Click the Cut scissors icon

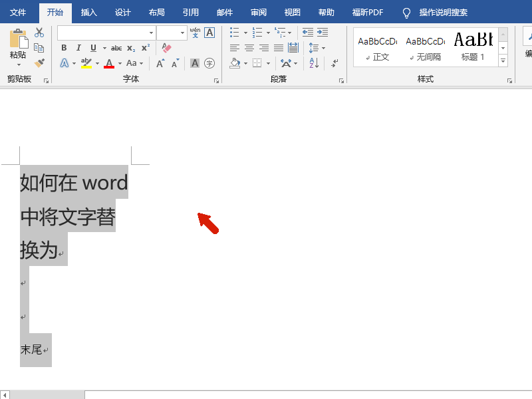(39, 33)
